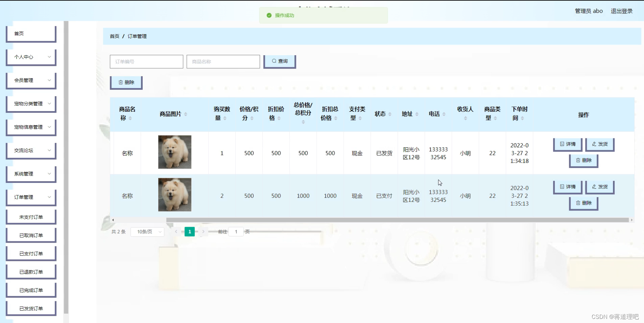Navigate to 首页 via the breadcrumb
This screenshot has height=323, width=644.
click(x=114, y=36)
